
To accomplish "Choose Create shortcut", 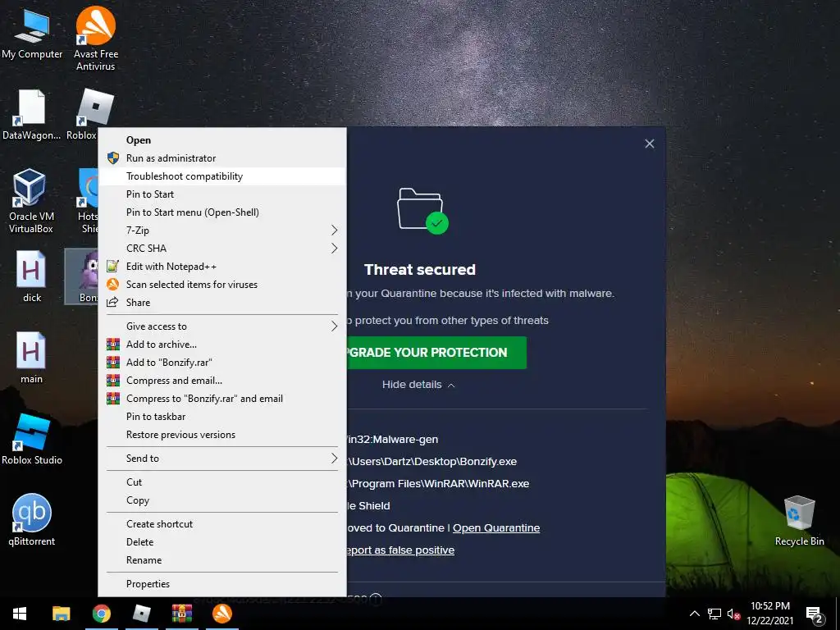I will tap(222, 524).
